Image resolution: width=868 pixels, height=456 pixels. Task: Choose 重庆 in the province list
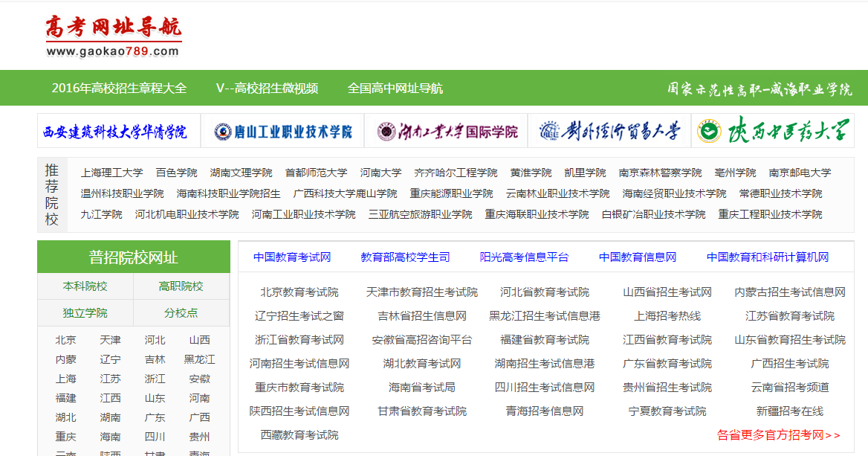(x=66, y=437)
